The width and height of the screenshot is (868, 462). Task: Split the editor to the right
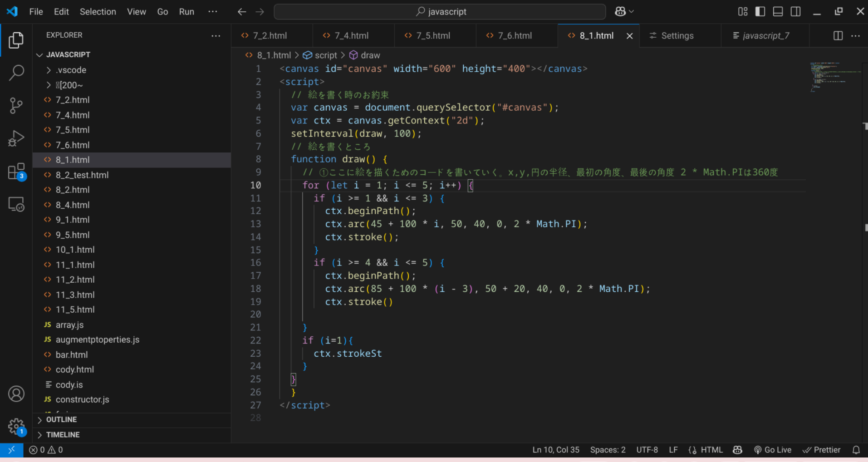pos(838,36)
